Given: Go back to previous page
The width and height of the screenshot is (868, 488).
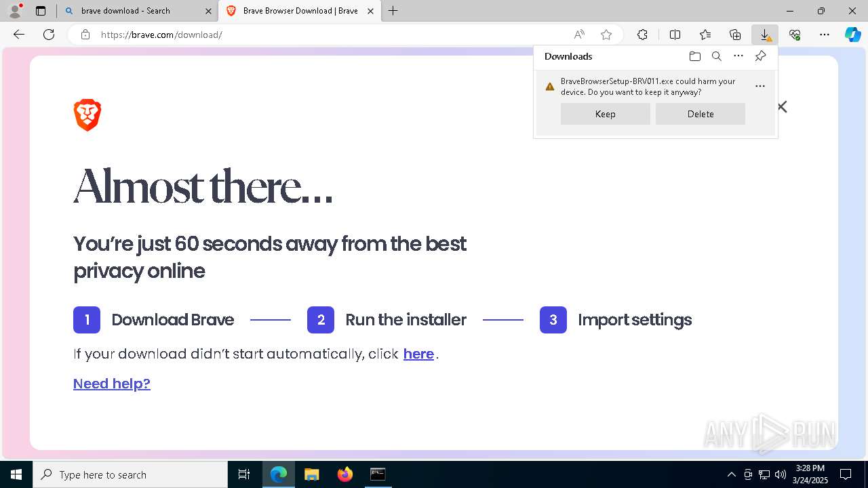Looking at the screenshot, I should pyautogui.click(x=19, y=35).
